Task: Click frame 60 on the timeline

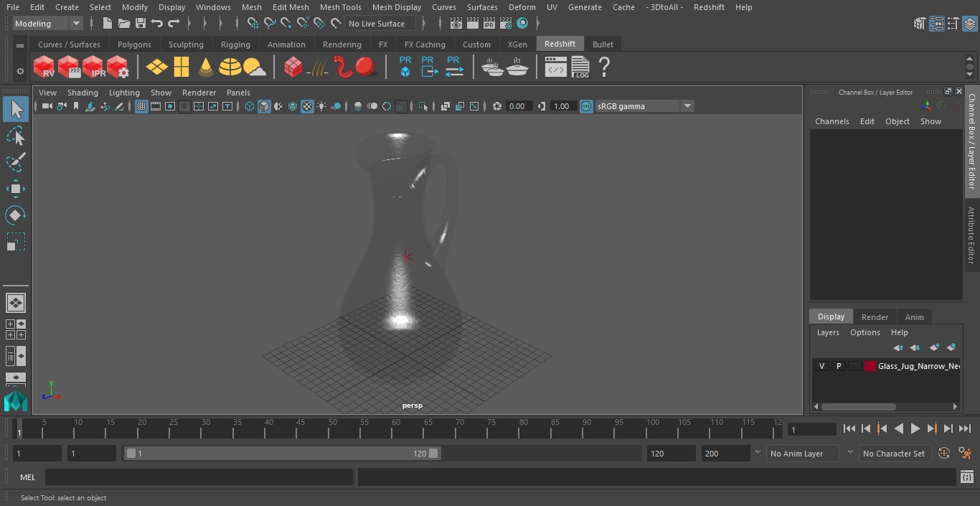Action: 396,428
